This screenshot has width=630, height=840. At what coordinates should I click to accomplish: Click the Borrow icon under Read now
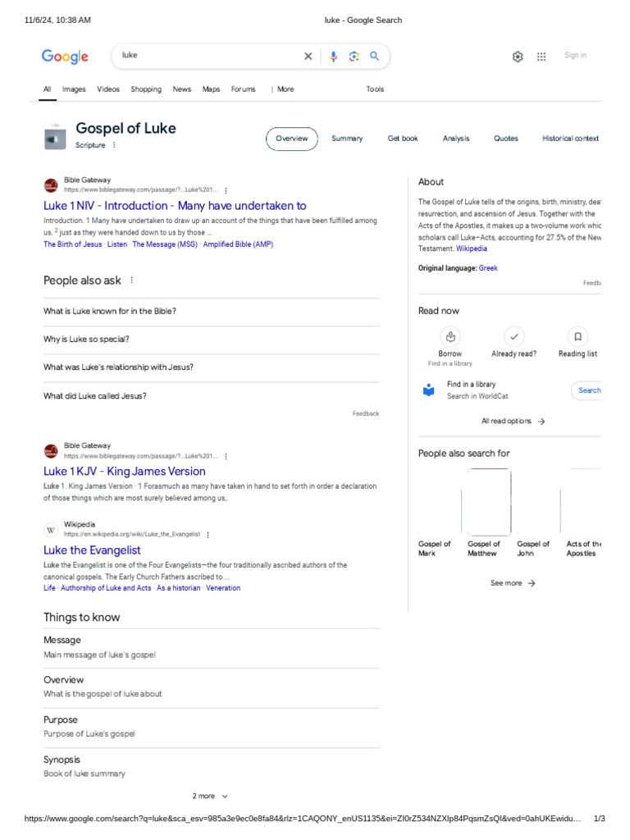coord(450,337)
